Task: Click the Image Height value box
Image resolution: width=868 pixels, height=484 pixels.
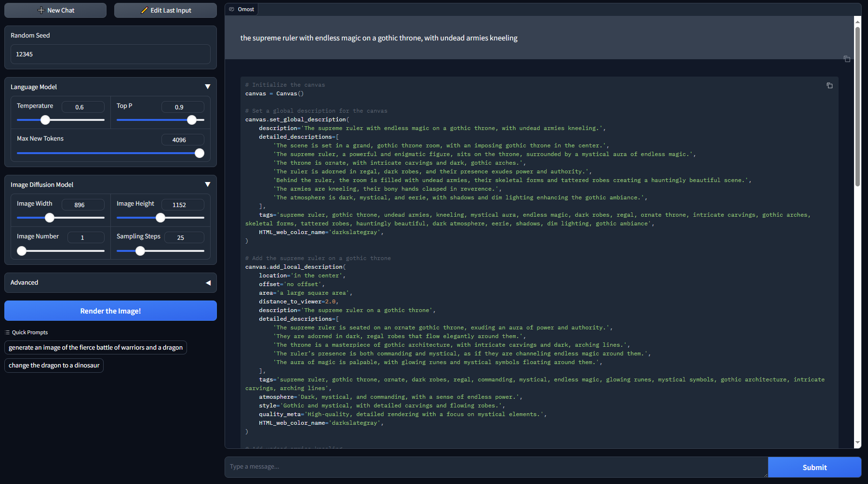Action: (x=183, y=205)
